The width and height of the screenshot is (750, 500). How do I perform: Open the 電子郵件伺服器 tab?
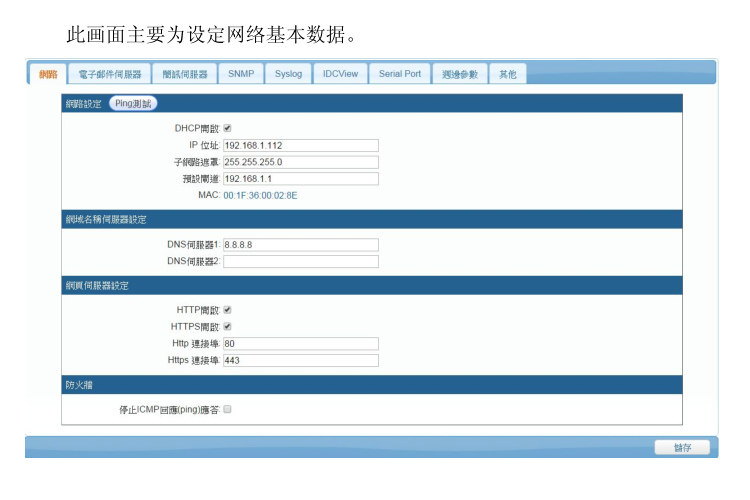point(110,74)
